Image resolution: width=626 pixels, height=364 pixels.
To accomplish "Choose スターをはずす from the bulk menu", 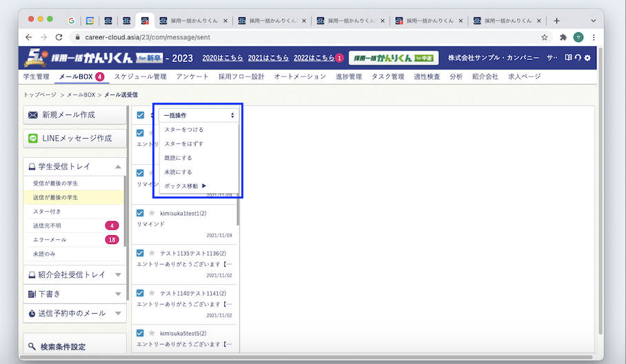I will pos(183,143).
